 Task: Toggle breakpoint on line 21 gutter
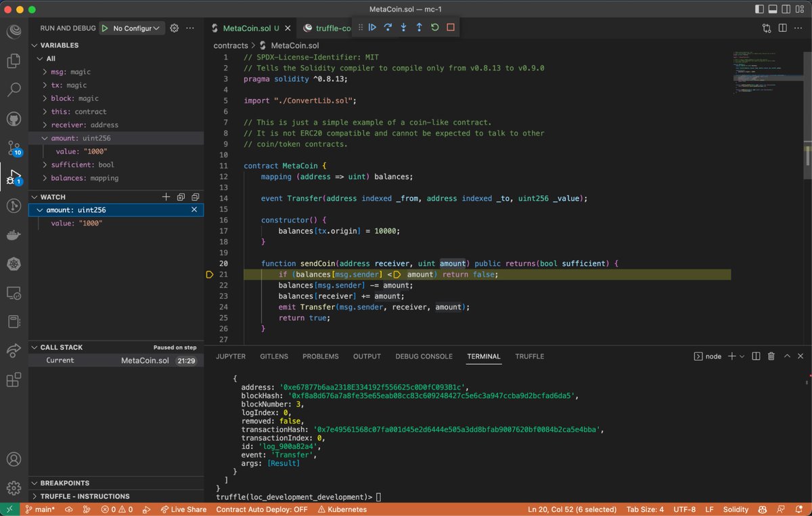tap(209, 274)
